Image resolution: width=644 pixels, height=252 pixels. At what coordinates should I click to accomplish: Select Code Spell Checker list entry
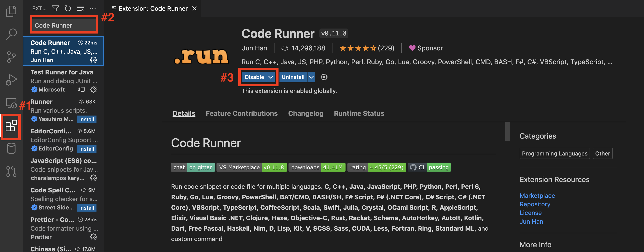pos(63,199)
